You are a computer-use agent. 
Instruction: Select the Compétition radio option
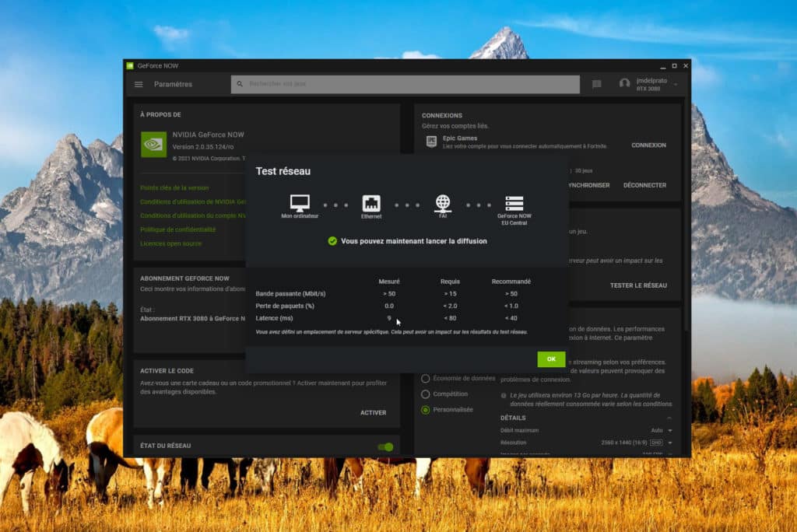pyautogui.click(x=426, y=394)
